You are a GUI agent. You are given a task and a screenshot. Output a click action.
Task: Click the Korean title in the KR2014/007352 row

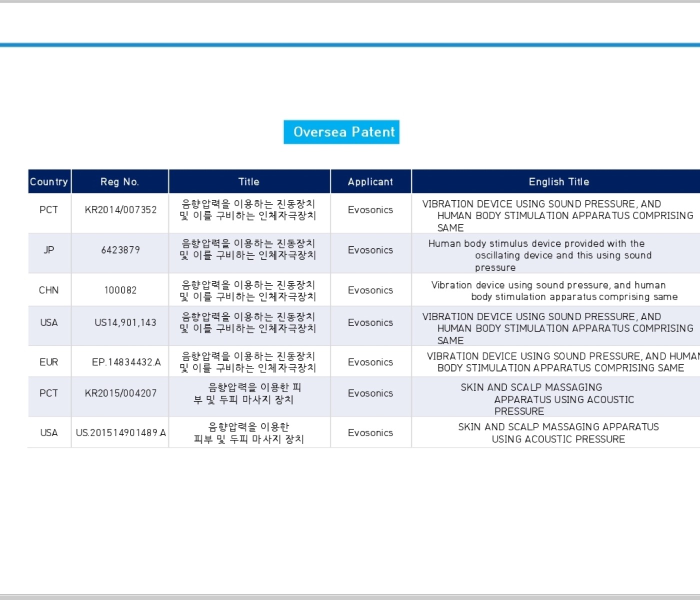(x=248, y=210)
